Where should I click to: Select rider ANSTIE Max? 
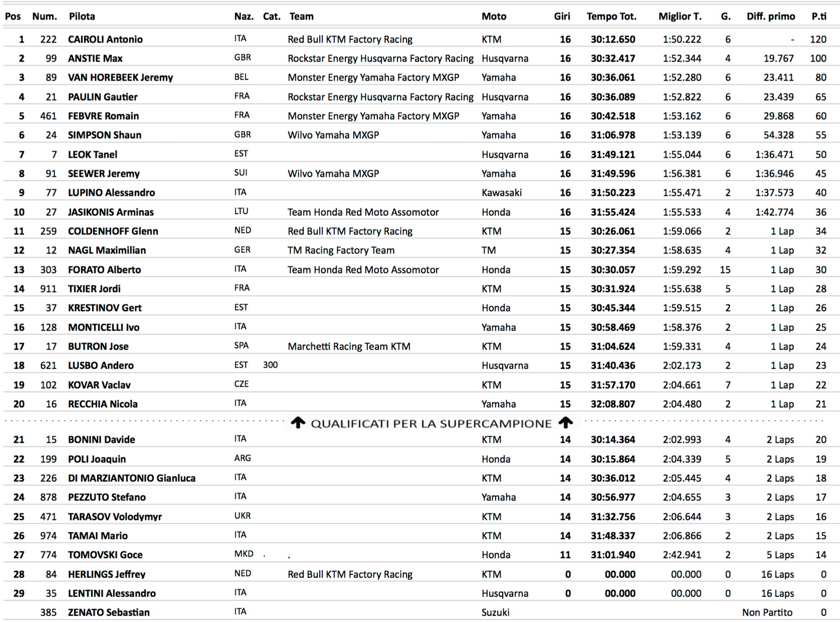(x=95, y=59)
